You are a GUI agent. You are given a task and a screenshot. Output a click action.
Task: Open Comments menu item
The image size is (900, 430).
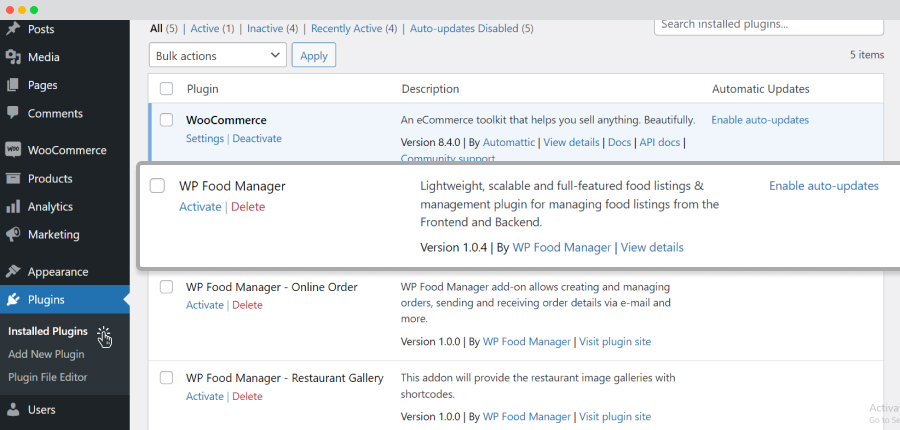coord(55,113)
